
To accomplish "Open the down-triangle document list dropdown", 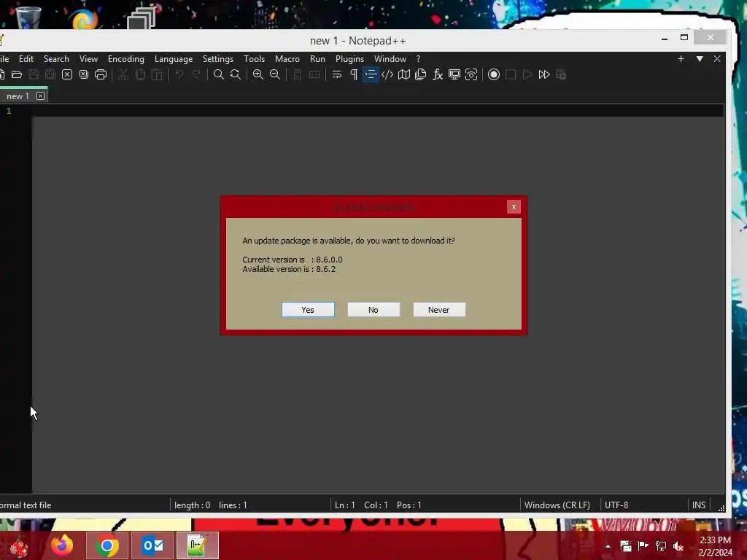I will click(x=700, y=58).
